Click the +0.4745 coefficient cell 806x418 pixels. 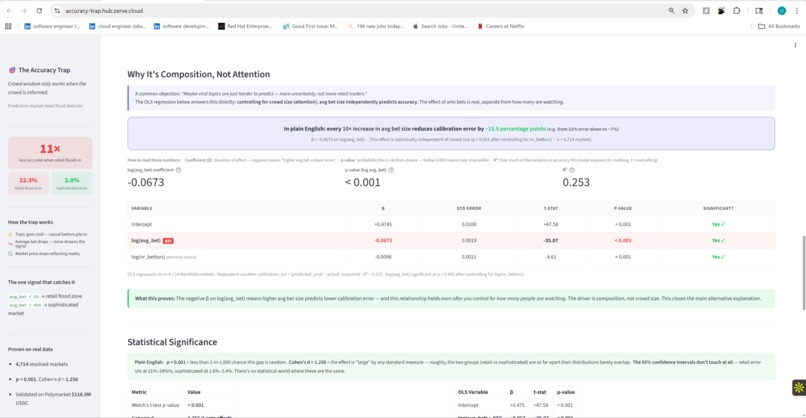tap(383, 224)
